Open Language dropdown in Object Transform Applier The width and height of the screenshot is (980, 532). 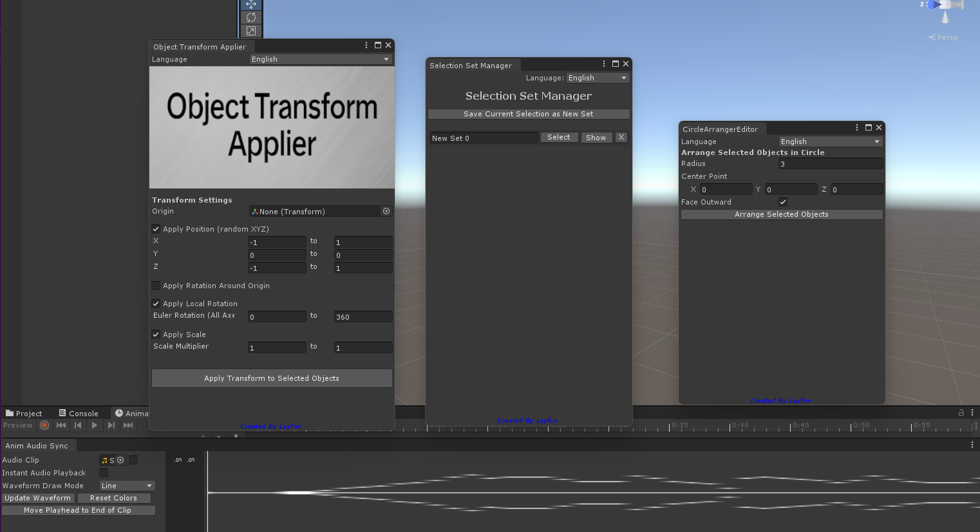point(321,59)
